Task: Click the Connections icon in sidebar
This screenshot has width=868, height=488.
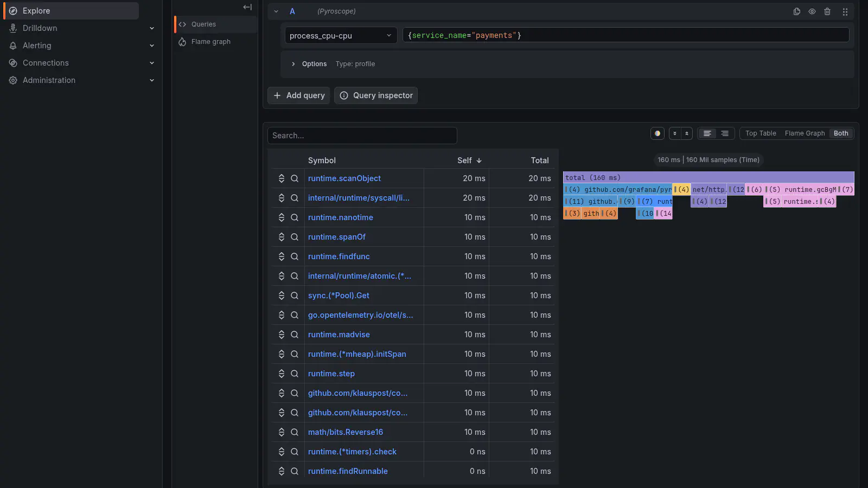Action: 13,63
